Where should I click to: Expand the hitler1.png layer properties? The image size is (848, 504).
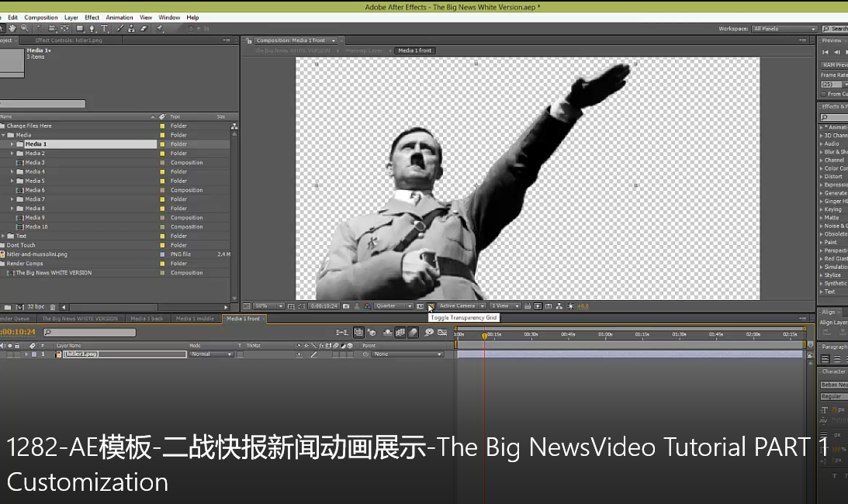click(26, 354)
